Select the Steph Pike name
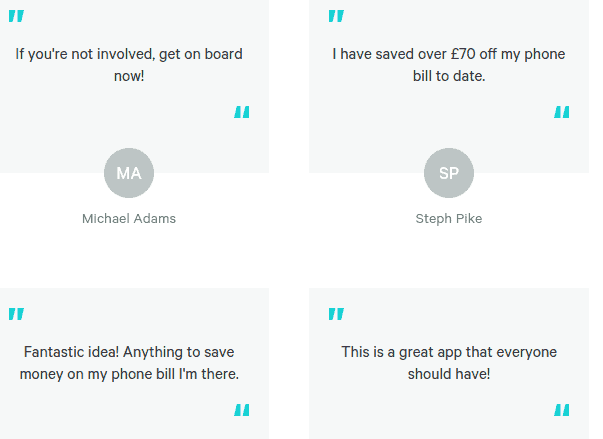The width and height of the screenshot is (603, 439). click(x=449, y=218)
